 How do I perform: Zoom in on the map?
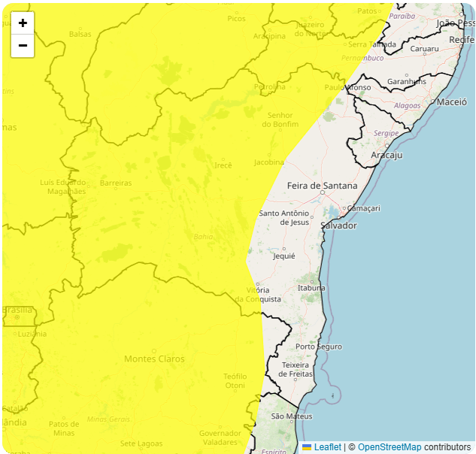[23, 23]
